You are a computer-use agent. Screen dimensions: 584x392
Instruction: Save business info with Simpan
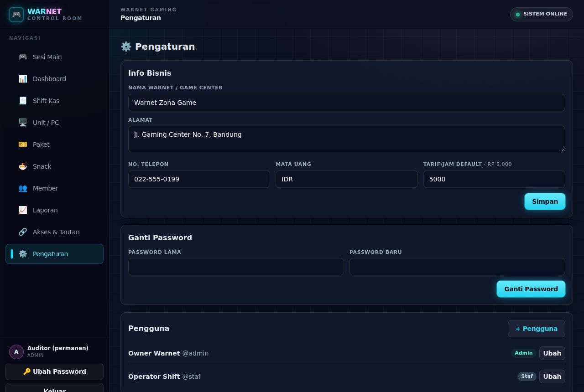click(x=545, y=201)
